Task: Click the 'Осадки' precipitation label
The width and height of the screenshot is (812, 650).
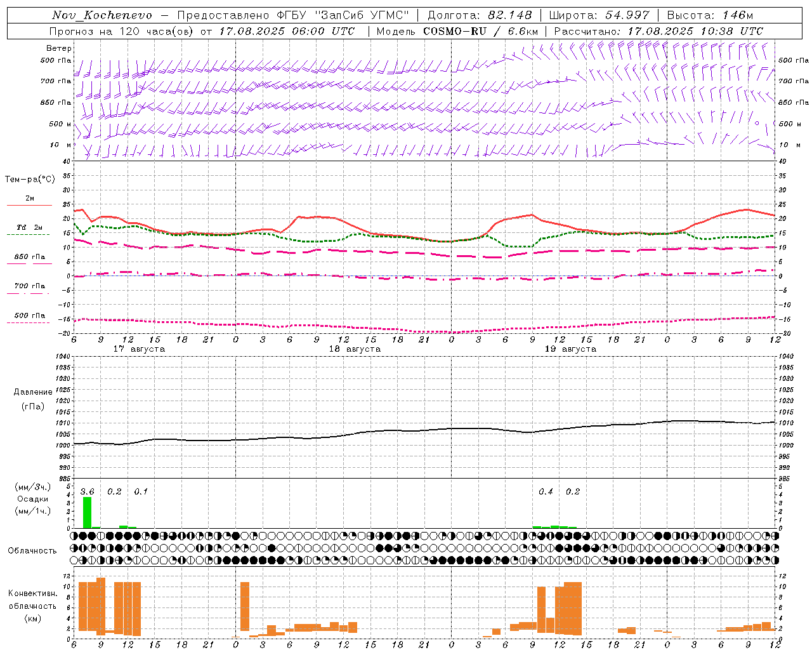Action: [x=33, y=499]
